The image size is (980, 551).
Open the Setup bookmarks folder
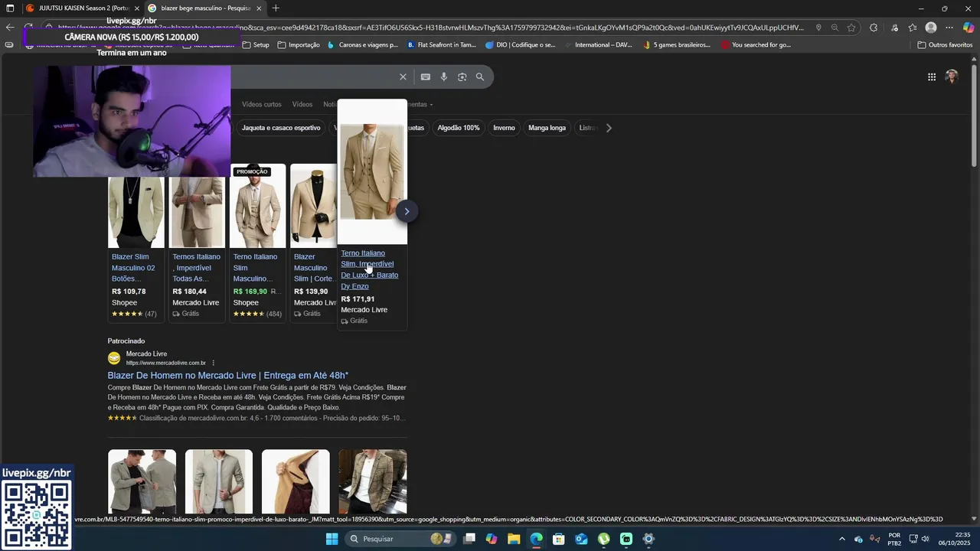(x=256, y=44)
